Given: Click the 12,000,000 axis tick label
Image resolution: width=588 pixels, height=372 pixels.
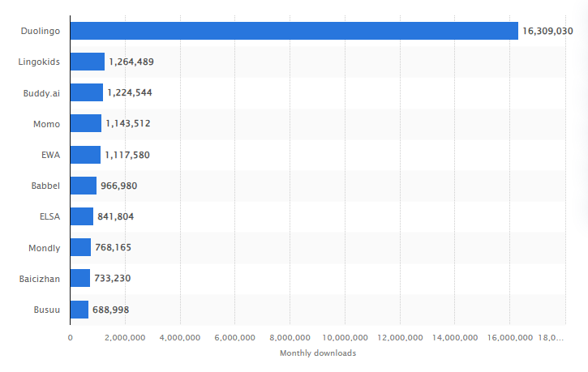Looking at the screenshot, I should 400,337.
